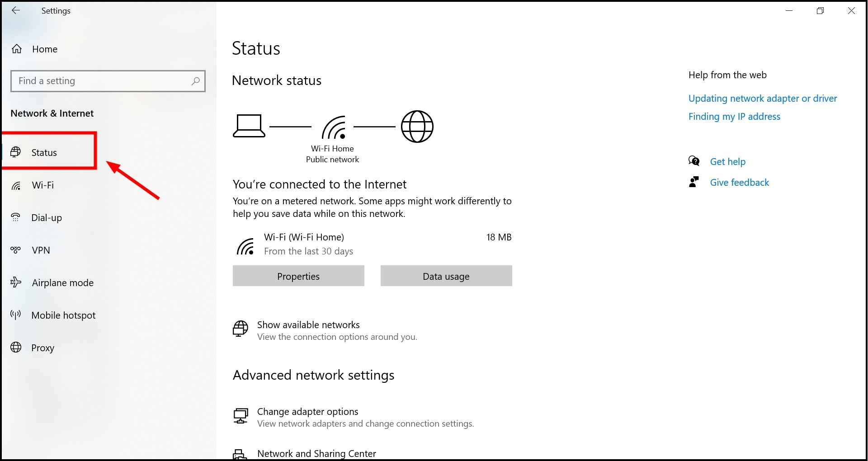
Task: Open Show available networks
Action: click(x=308, y=325)
